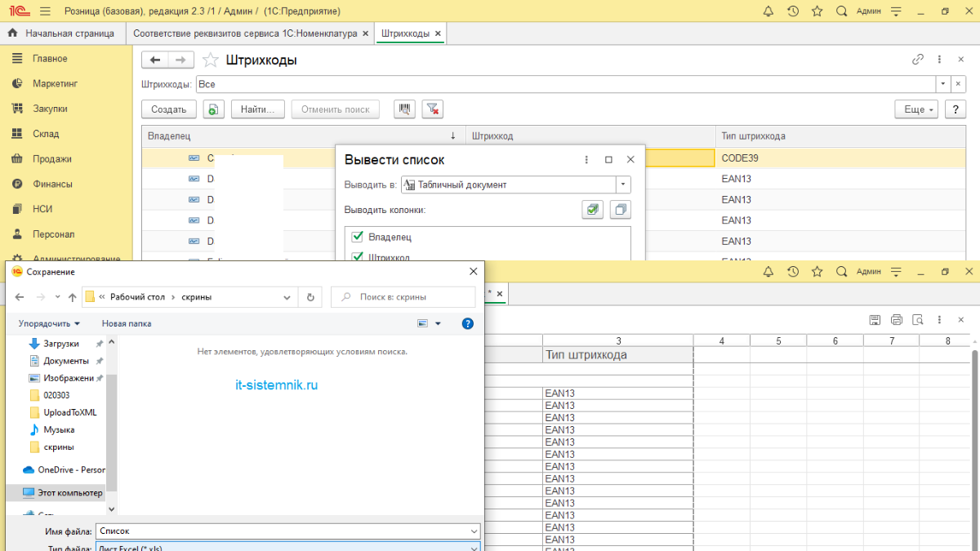Toggle the Штрихкод column checkbox
This screenshot has height=551, width=980.
point(357,257)
